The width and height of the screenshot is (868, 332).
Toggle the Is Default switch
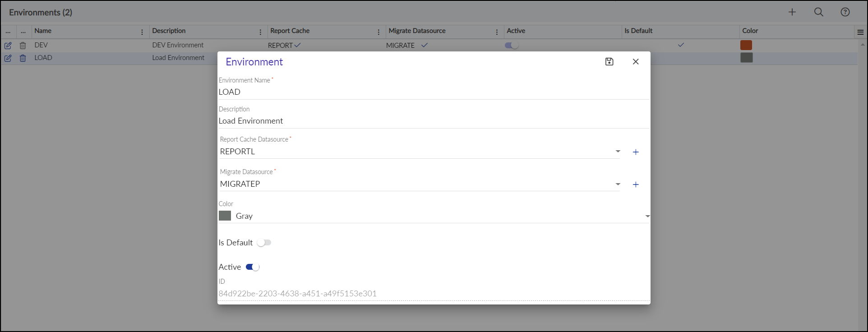[264, 243]
